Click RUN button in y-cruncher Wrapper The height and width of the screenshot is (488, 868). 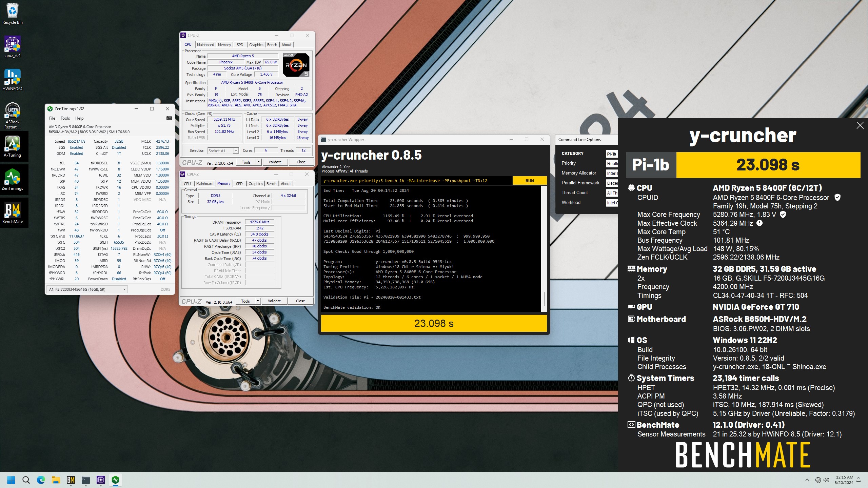point(530,181)
